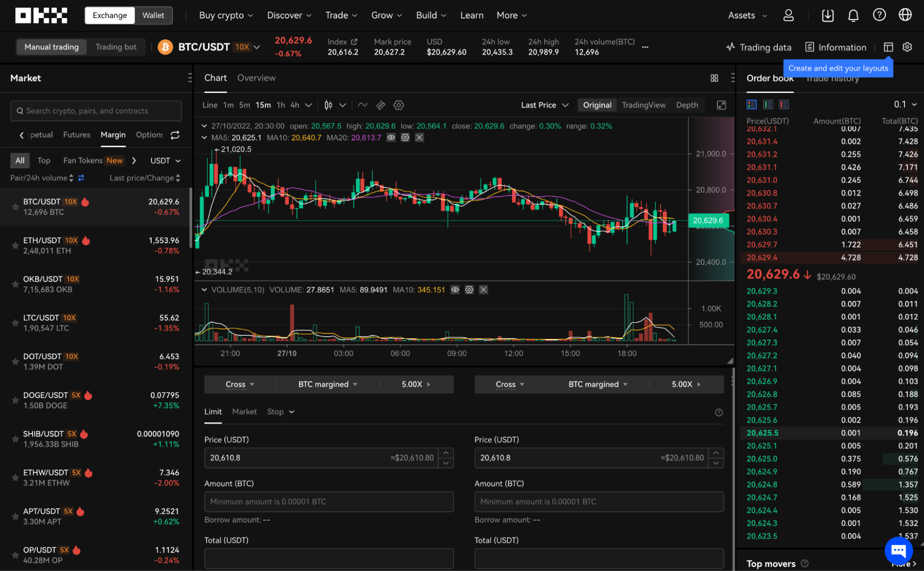Open the live chat support bubble
The width and height of the screenshot is (924, 571).
tap(898, 550)
